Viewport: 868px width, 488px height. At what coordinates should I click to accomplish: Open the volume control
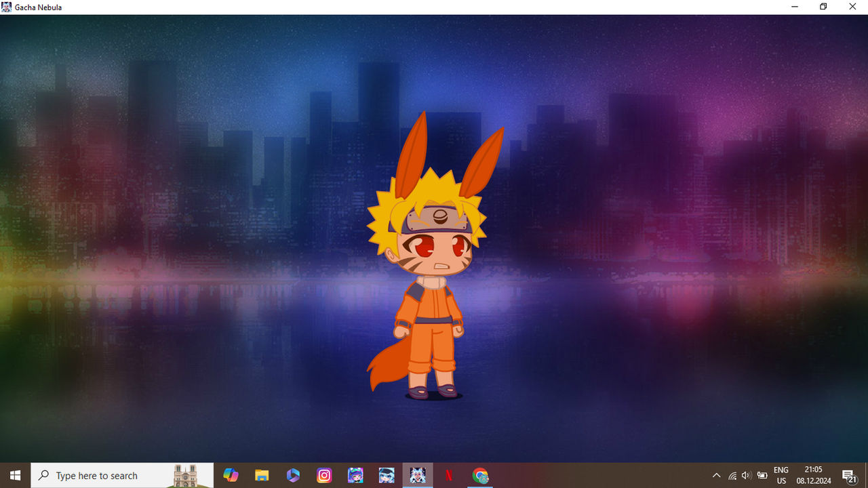[747, 476]
